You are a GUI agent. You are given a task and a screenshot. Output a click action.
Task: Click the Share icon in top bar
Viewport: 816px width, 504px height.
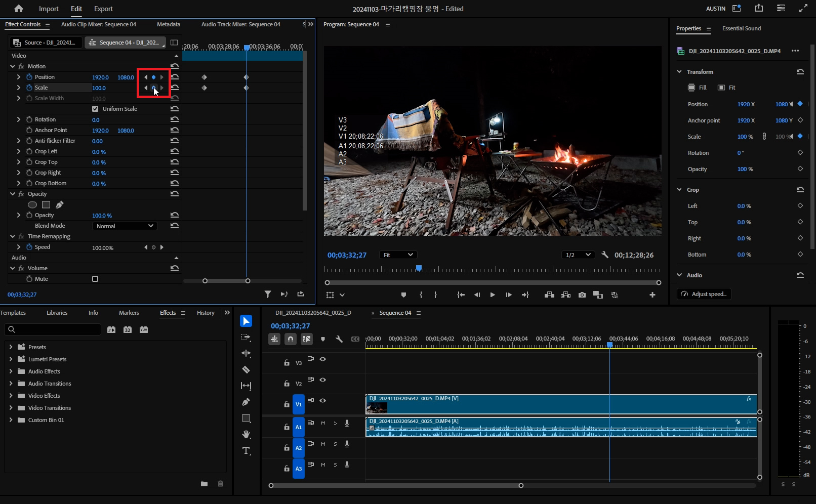pos(758,8)
